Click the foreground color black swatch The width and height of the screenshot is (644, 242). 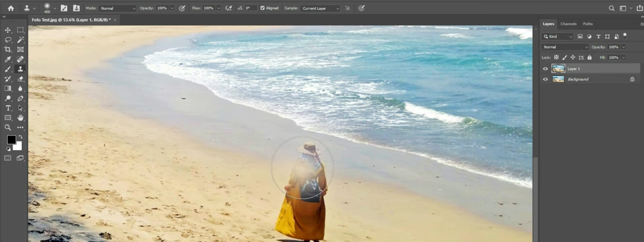(11, 140)
